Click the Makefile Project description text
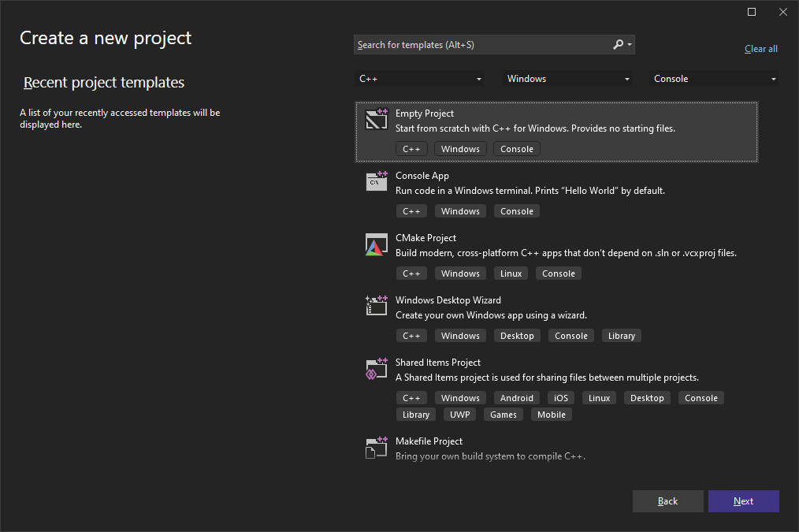 490,456
